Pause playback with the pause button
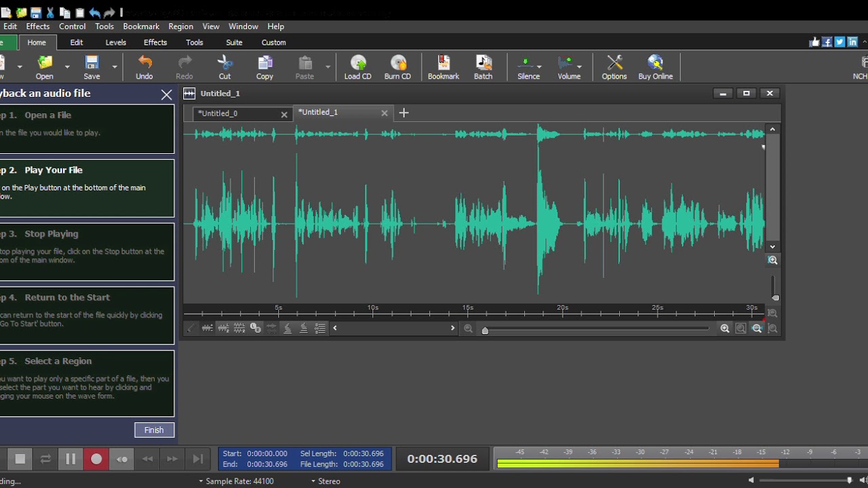 click(71, 459)
